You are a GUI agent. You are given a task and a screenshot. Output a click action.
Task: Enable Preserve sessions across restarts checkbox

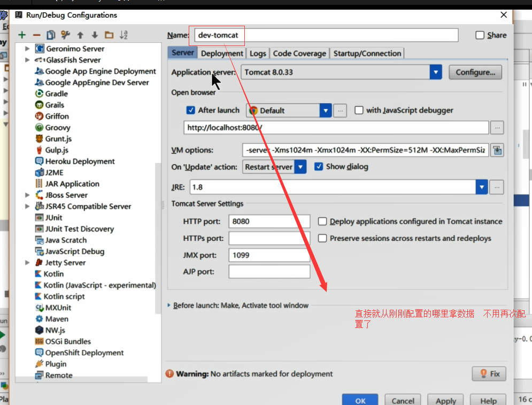pyautogui.click(x=322, y=238)
